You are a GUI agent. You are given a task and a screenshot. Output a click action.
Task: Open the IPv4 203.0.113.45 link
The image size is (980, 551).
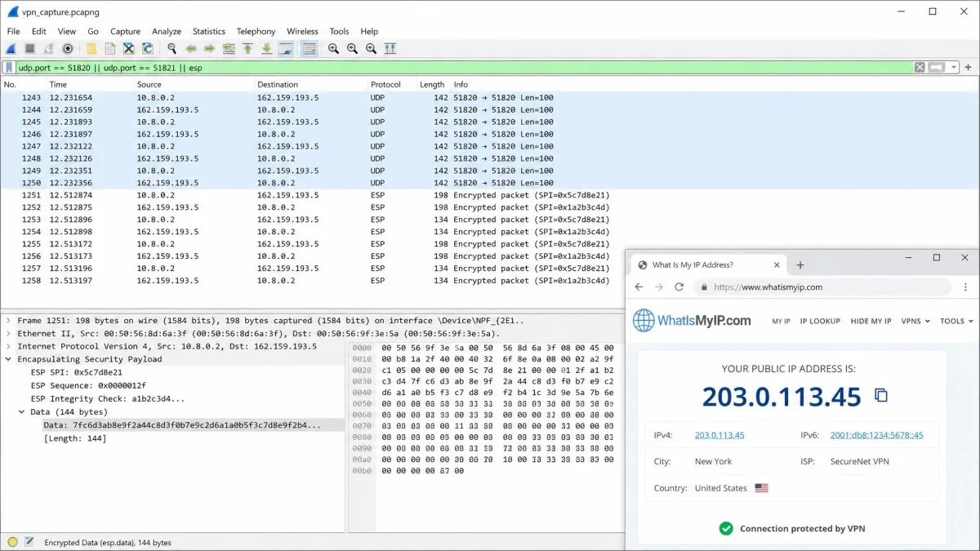(x=719, y=435)
